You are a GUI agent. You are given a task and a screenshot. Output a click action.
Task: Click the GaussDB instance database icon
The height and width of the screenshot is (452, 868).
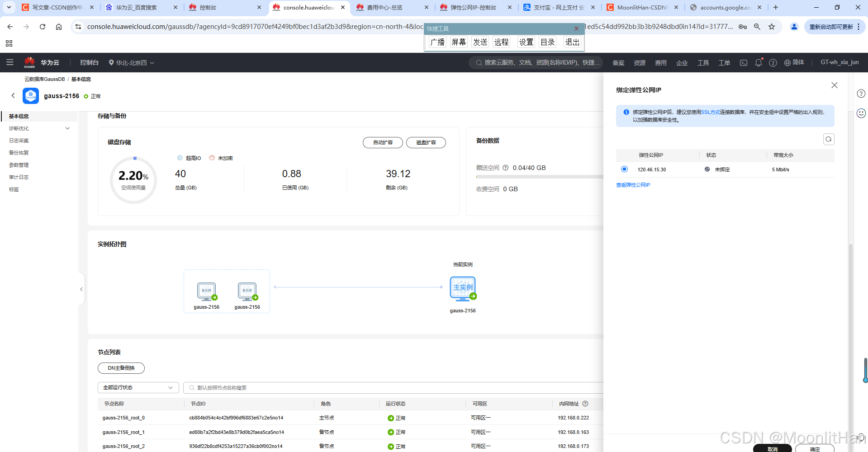30,95
